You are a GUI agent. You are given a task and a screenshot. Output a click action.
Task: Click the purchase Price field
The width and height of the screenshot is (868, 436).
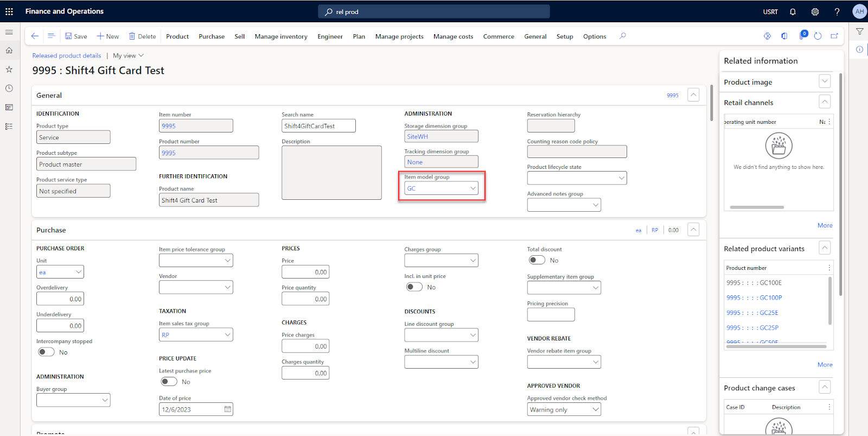pyautogui.click(x=305, y=272)
